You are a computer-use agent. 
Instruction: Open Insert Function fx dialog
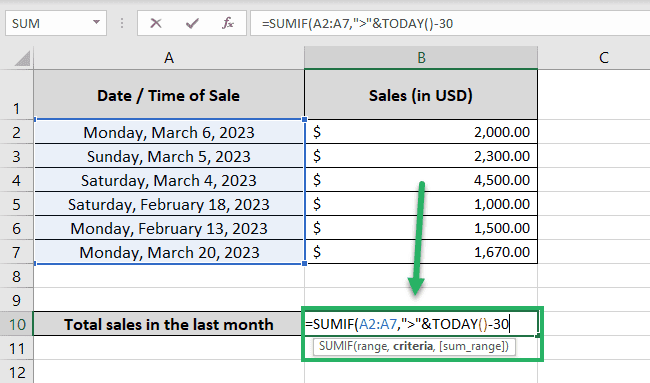(x=228, y=23)
